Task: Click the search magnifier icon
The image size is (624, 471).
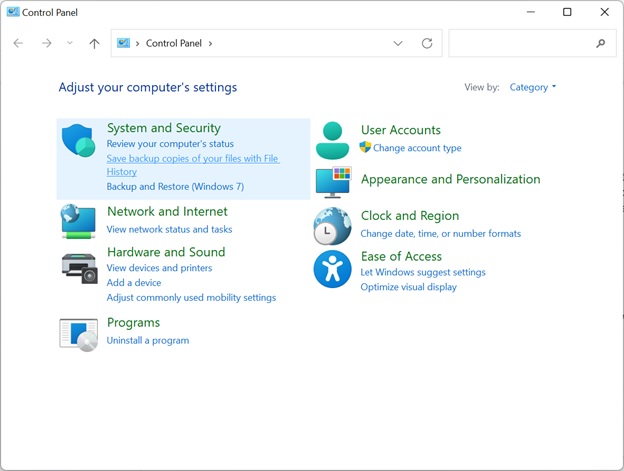Action: pyautogui.click(x=601, y=43)
